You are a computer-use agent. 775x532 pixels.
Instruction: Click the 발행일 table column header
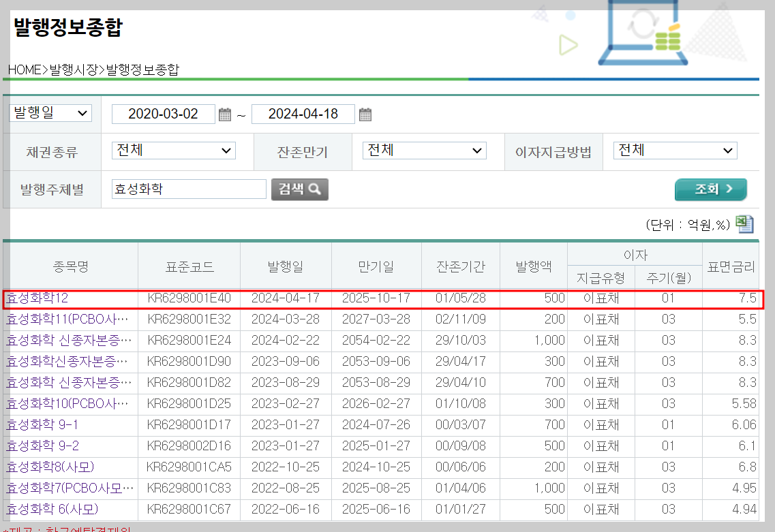click(x=286, y=267)
